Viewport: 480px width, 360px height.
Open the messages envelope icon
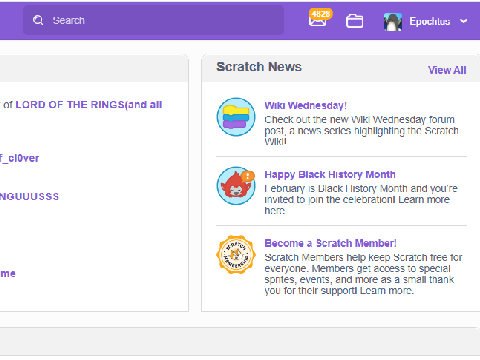[317, 21]
